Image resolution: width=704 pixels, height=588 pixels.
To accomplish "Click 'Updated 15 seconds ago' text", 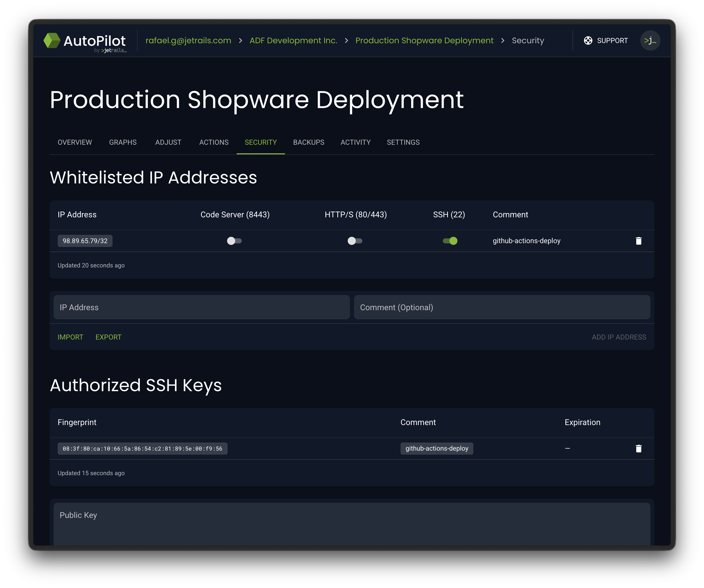I will click(91, 473).
